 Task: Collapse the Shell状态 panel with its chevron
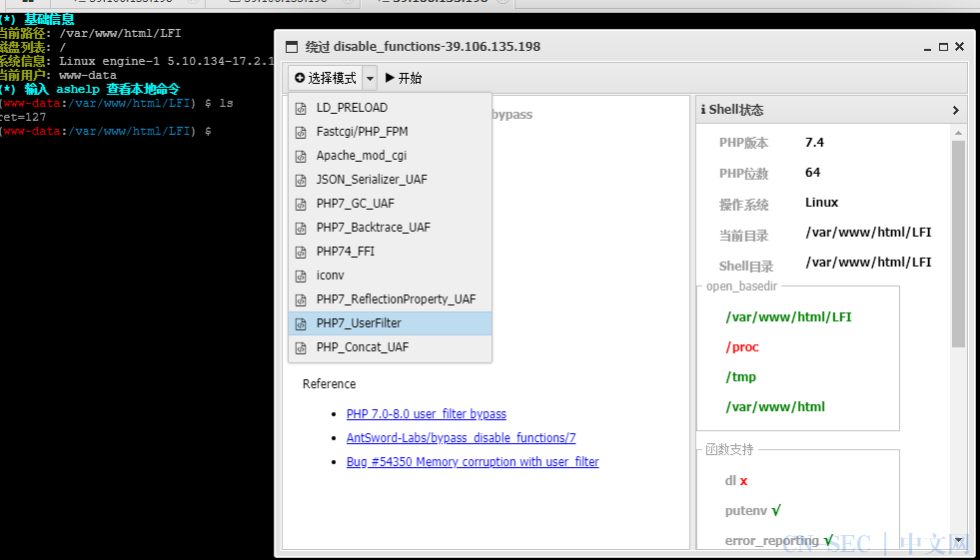(955, 110)
